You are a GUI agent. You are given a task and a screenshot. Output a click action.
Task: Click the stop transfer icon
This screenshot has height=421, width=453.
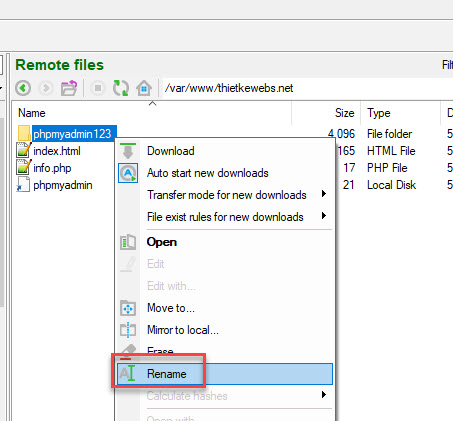point(98,88)
